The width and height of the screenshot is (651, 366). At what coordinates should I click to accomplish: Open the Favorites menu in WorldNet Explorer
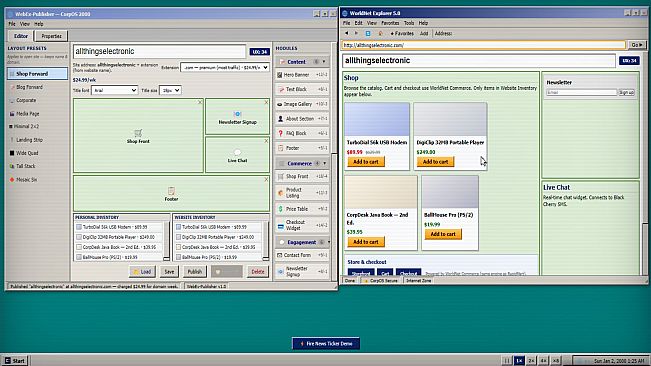point(390,23)
